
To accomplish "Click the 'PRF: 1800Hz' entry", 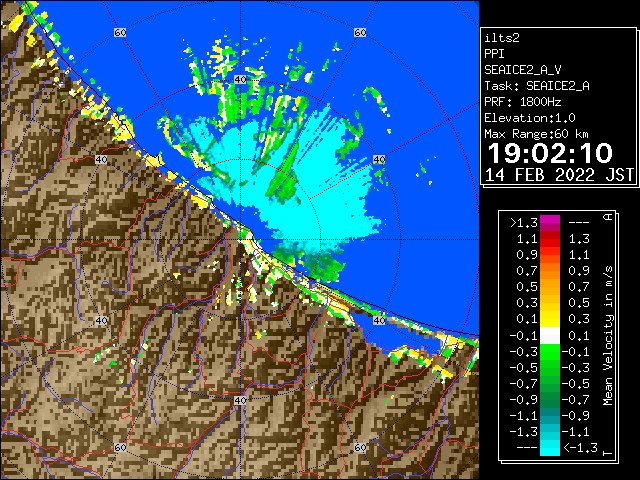I will [522, 102].
